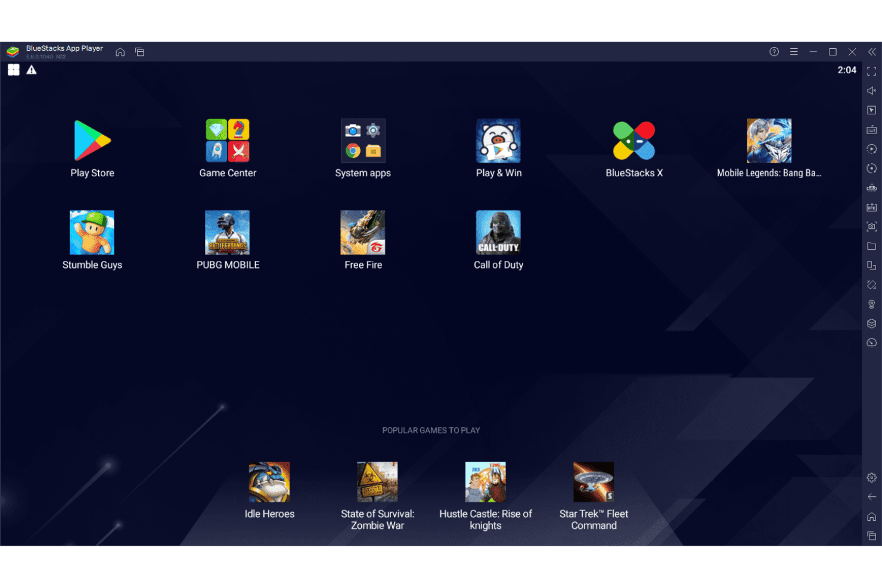Click home icon at sidebar bottom
Screen dimensions: 882x588
(871, 517)
